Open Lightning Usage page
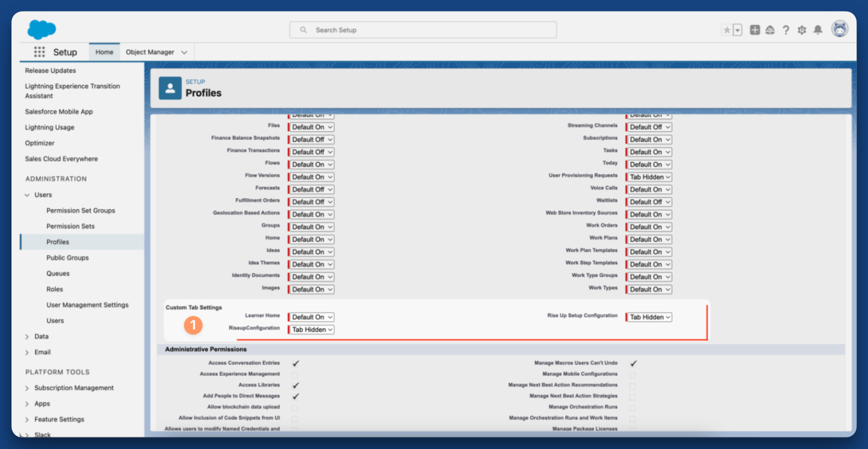Image resolution: width=868 pixels, height=449 pixels. click(49, 127)
